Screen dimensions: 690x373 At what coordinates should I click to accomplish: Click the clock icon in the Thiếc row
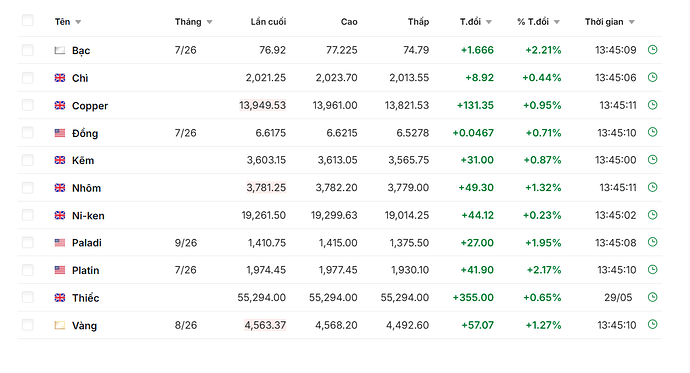tap(653, 297)
